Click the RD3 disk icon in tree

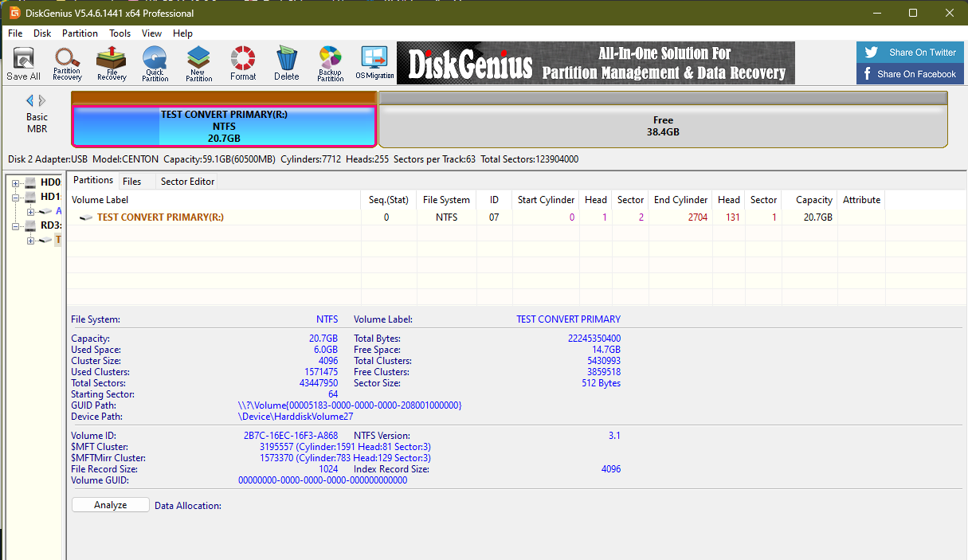coord(31,225)
